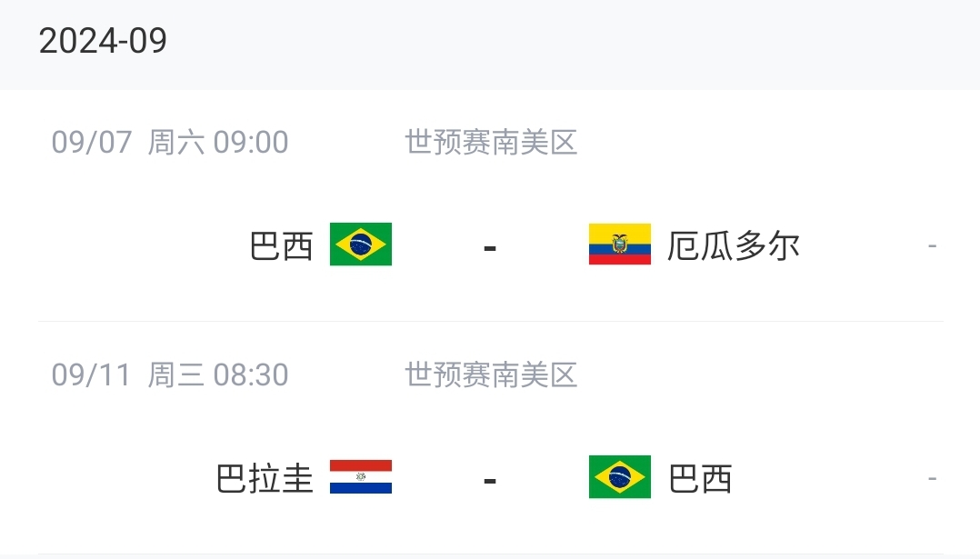Screen dimensions: 980x559
Task: Tap Brazil's flag in the Paraguay match
Action: pos(619,477)
